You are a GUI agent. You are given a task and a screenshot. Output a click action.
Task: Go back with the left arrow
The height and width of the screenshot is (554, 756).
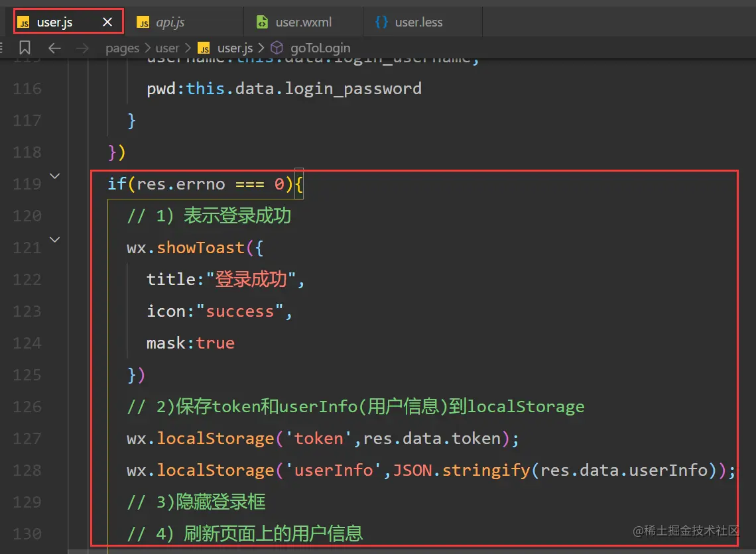coord(54,48)
